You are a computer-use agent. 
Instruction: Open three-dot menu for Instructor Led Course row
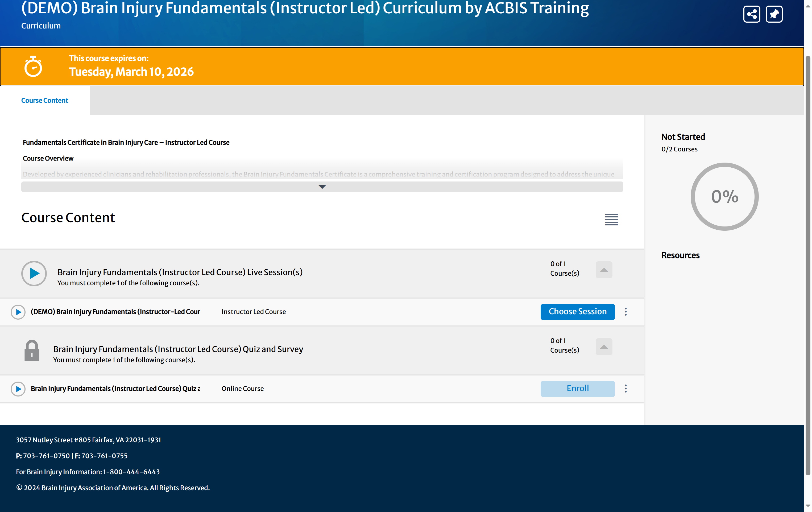[625, 312]
